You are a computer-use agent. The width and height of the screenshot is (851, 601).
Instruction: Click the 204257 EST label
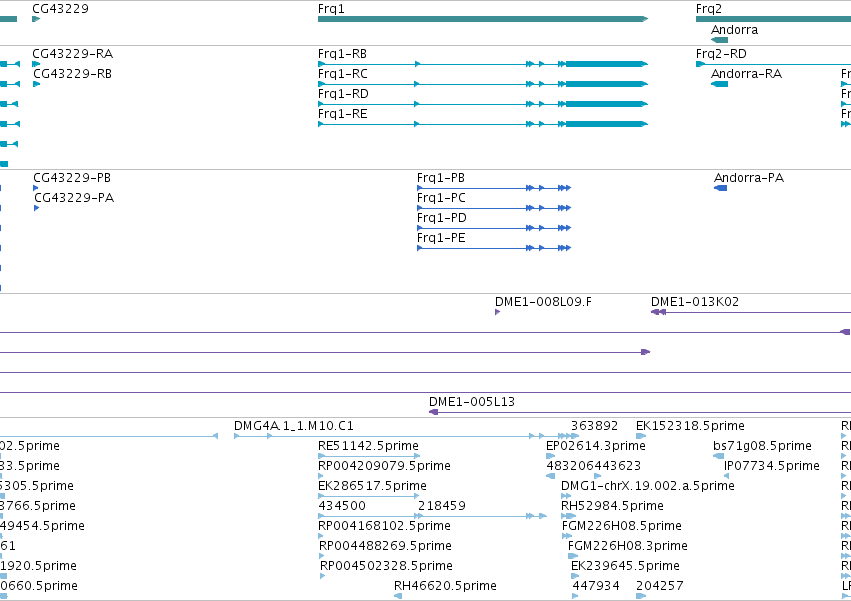tap(659, 587)
